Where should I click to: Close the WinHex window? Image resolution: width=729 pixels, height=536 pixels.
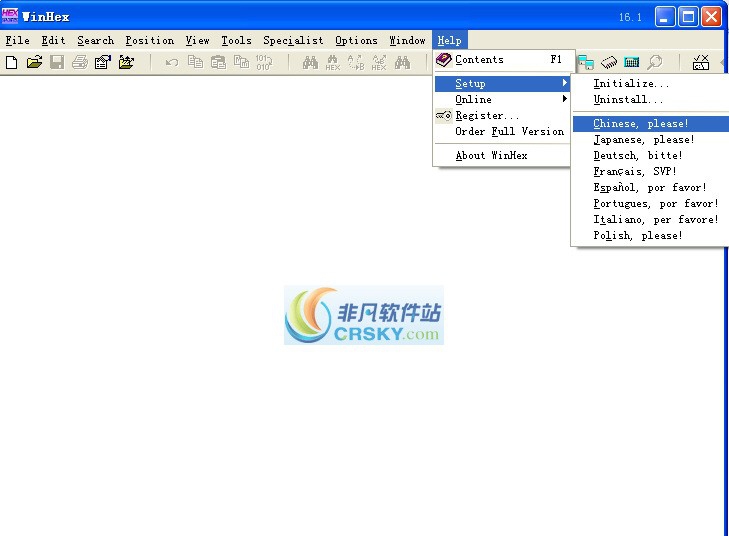point(711,17)
